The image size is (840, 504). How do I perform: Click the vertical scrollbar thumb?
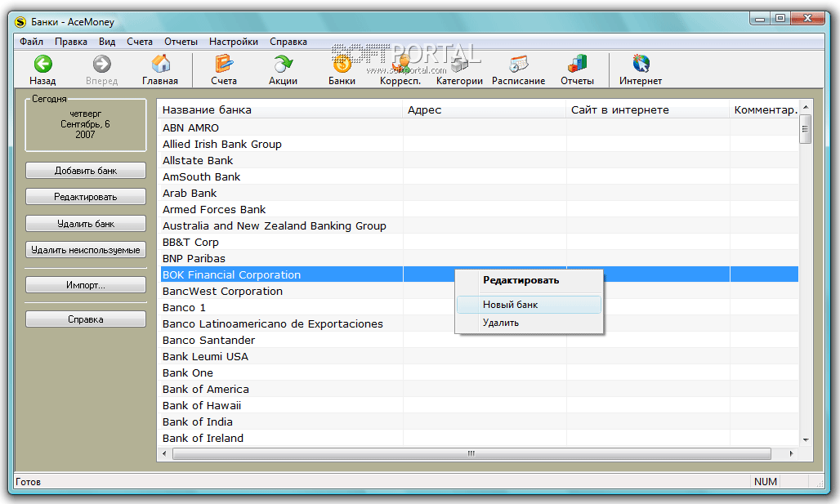pyautogui.click(x=806, y=129)
